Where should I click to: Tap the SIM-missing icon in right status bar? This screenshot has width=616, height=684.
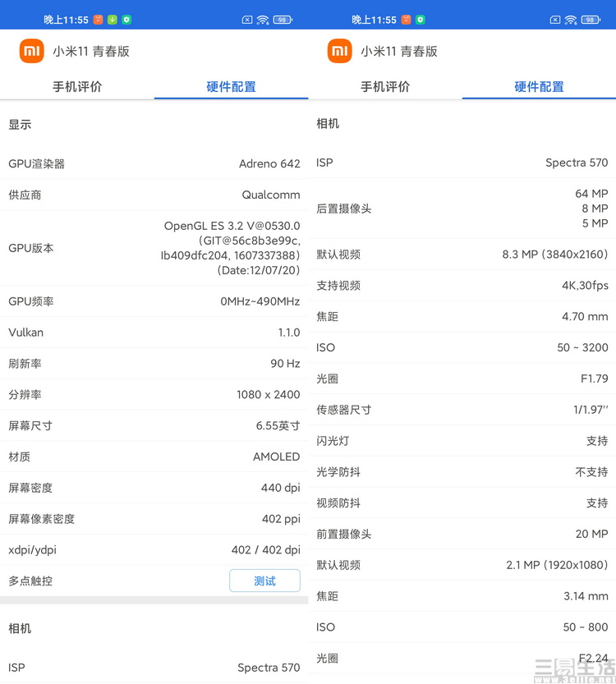point(555,20)
